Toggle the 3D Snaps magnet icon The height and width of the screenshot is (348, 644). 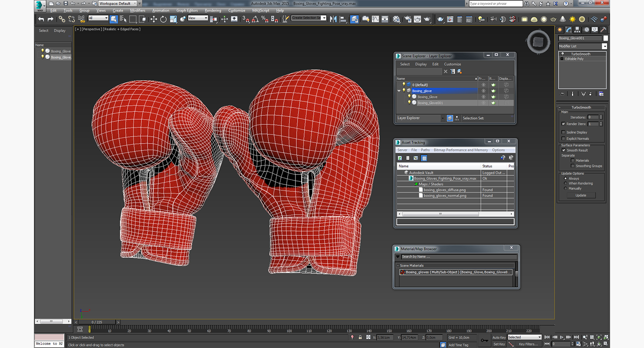(246, 19)
